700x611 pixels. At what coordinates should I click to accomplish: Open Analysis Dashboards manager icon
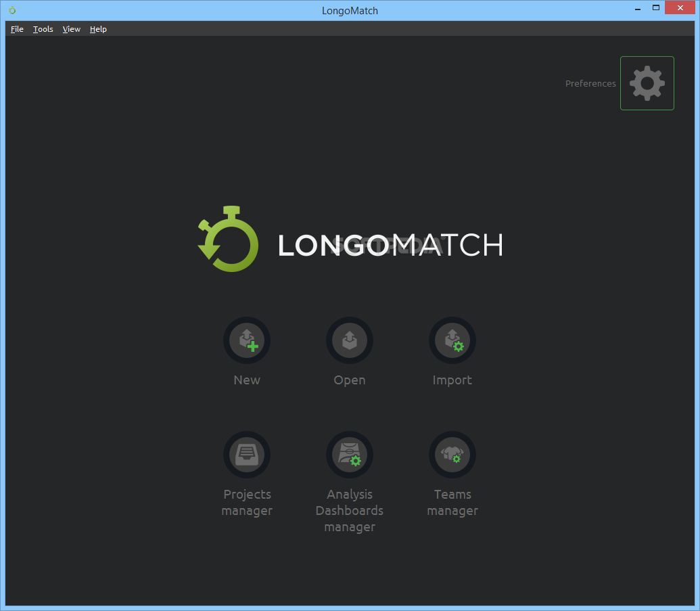pyautogui.click(x=350, y=455)
